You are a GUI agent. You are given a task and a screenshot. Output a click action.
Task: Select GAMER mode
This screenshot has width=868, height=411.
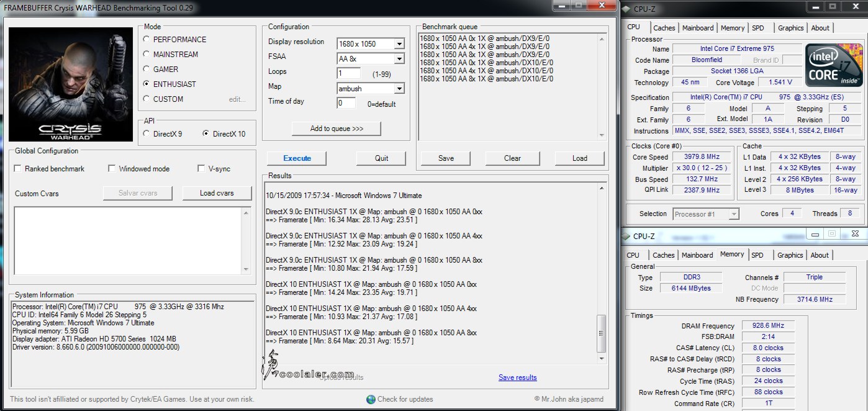coord(147,69)
